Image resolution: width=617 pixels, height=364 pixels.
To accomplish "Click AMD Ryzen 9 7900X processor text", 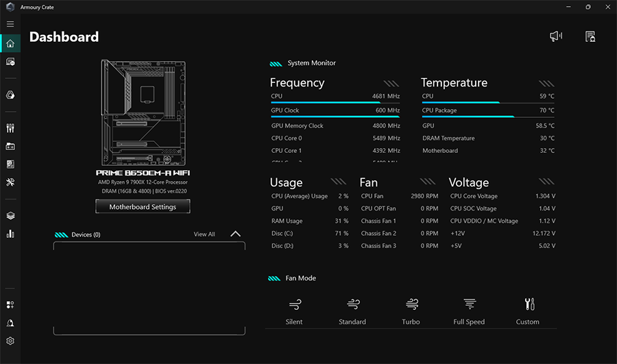I will [143, 182].
